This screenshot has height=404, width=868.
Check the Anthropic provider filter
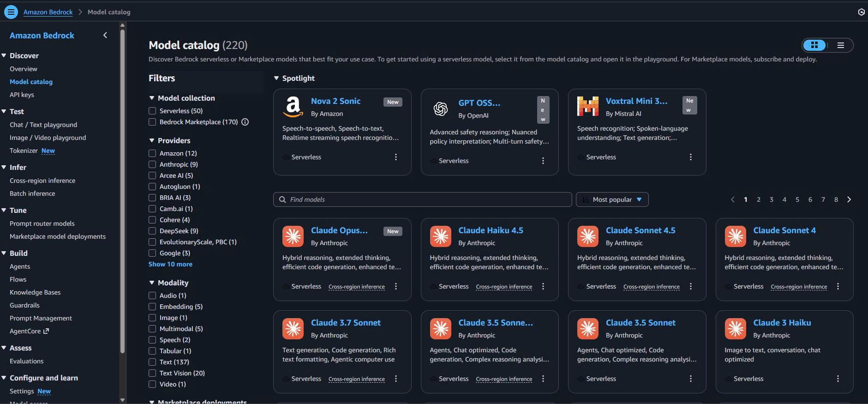pos(152,164)
